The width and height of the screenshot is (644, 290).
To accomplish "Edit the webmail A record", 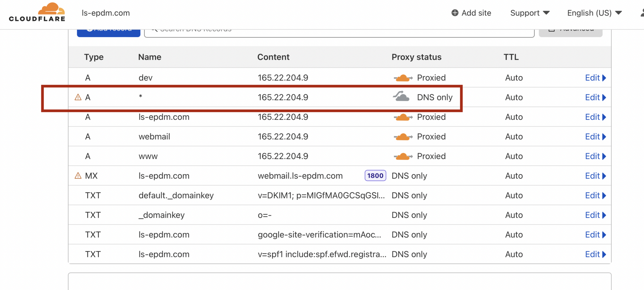I will 595,136.
